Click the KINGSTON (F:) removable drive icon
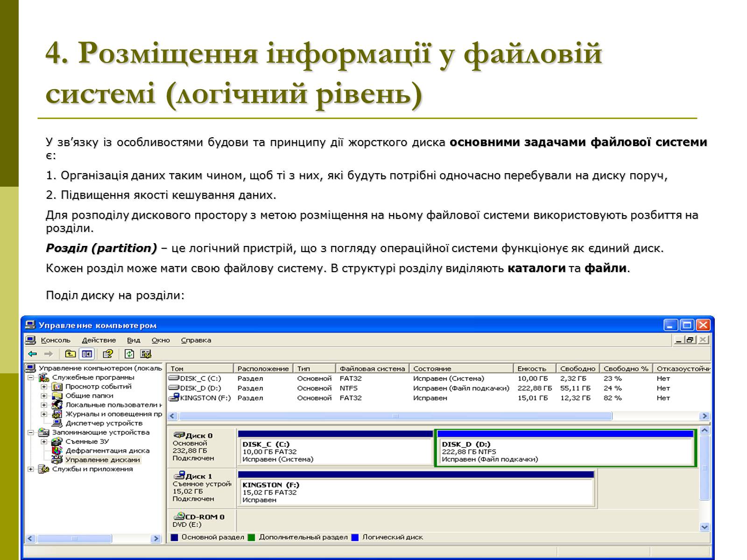Screen dimensions: 747x560 [x=174, y=398]
